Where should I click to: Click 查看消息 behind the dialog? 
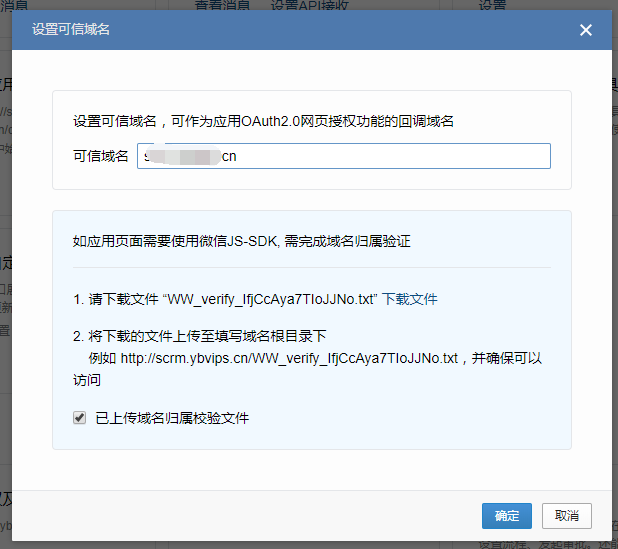click(x=222, y=5)
